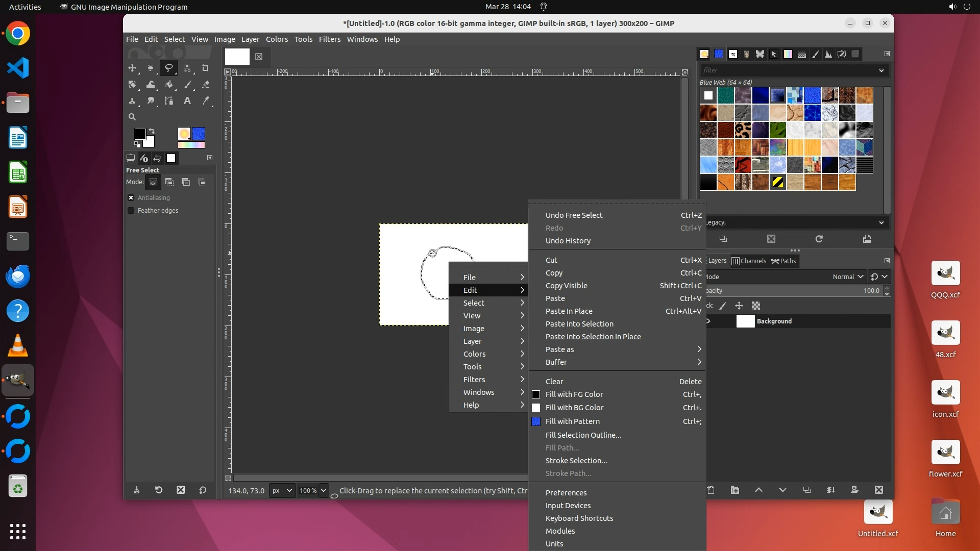This screenshot has width=980, height=551.
Task: Select the Text tool
Action: (x=187, y=101)
